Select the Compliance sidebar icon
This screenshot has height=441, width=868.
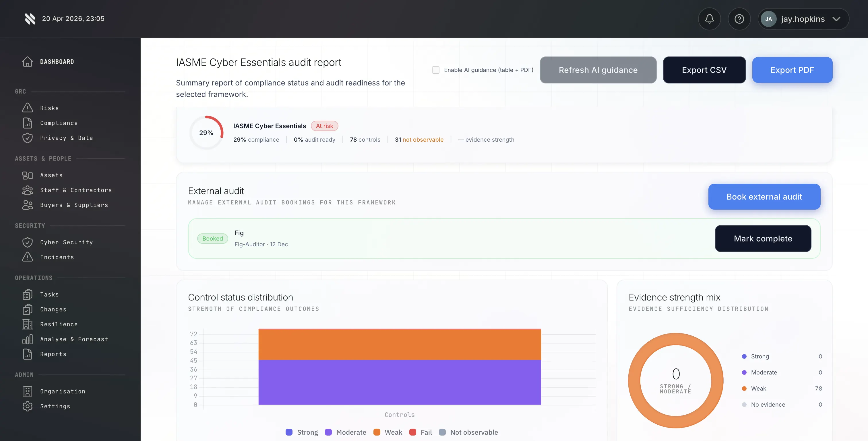pyautogui.click(x=27, y=123)
